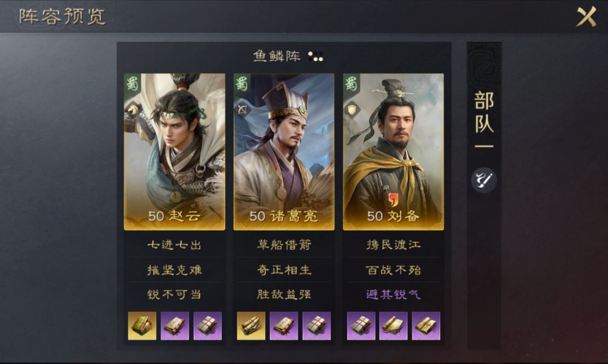Viewport: 608px width, 364px height.
Task: View the purple 避其锐气 skill
Action: click(393, 295)
